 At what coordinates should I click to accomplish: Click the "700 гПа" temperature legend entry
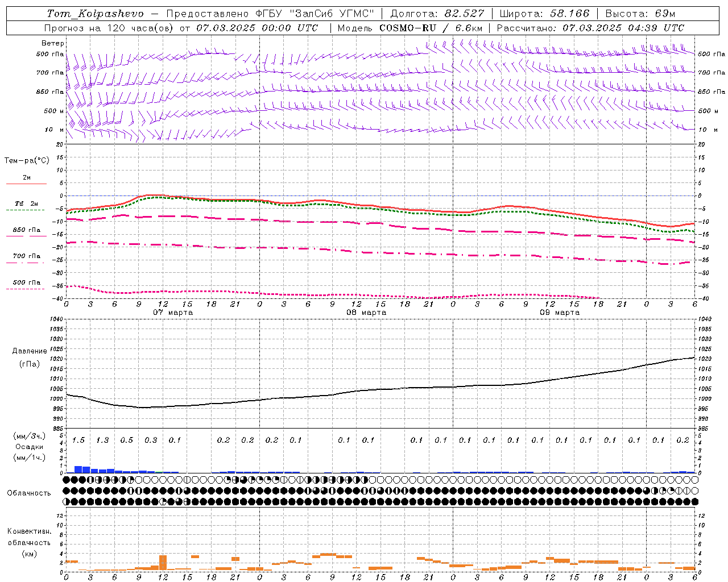click(27, 256)
